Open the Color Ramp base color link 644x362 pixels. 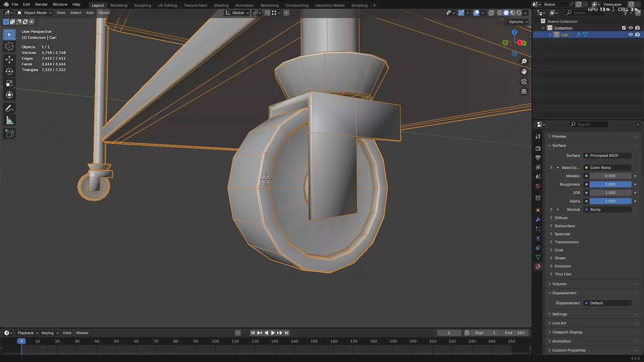click(607, 168)
